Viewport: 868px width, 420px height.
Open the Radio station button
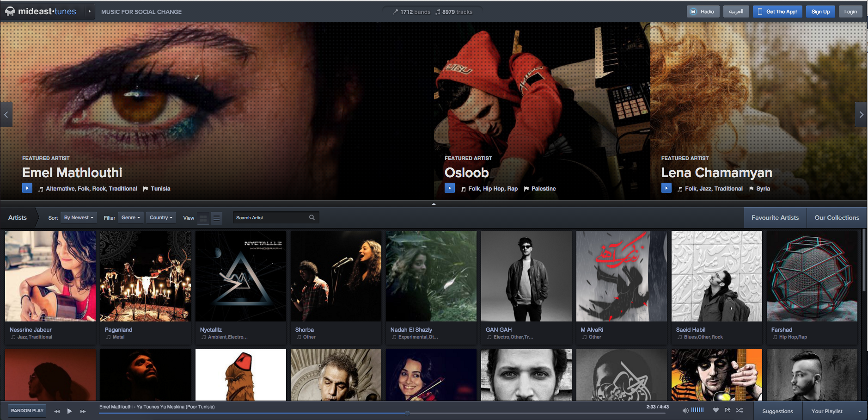pos(703,12)
